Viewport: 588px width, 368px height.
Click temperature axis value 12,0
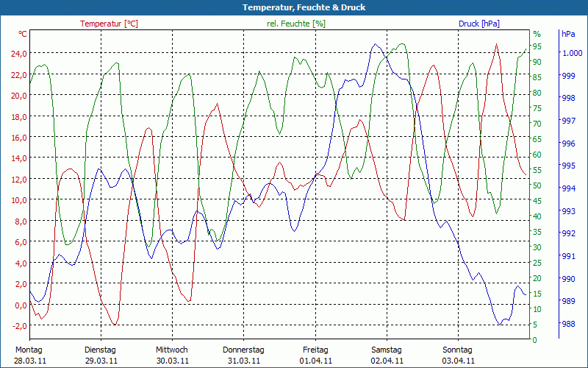tap(19, 179)
